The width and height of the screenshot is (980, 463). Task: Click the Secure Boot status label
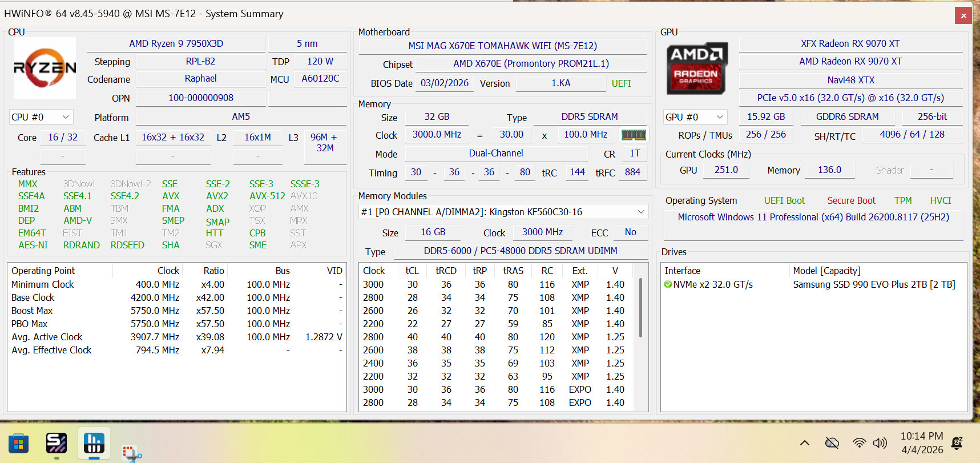[852, 201]
